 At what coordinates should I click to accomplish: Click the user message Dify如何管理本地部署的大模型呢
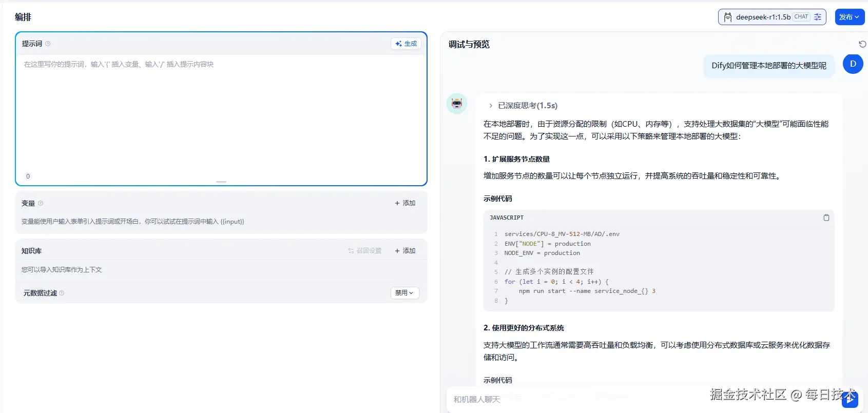[x=769, y=66]
